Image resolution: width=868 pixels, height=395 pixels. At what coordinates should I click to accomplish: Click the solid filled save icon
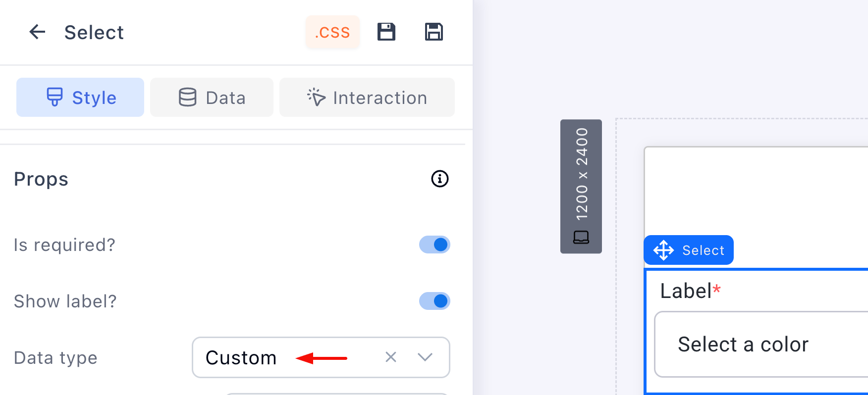[x=386, y=32]
